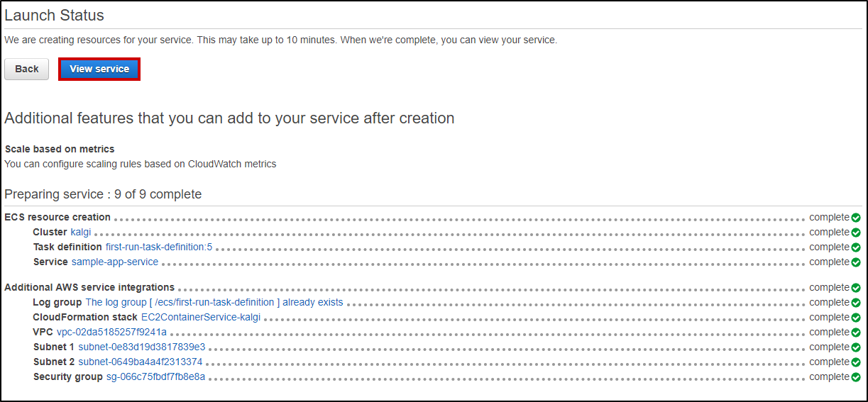The image size is (868, 402).
Task: Open first-run-task-definition:5 link
Action: coord(159,247)
